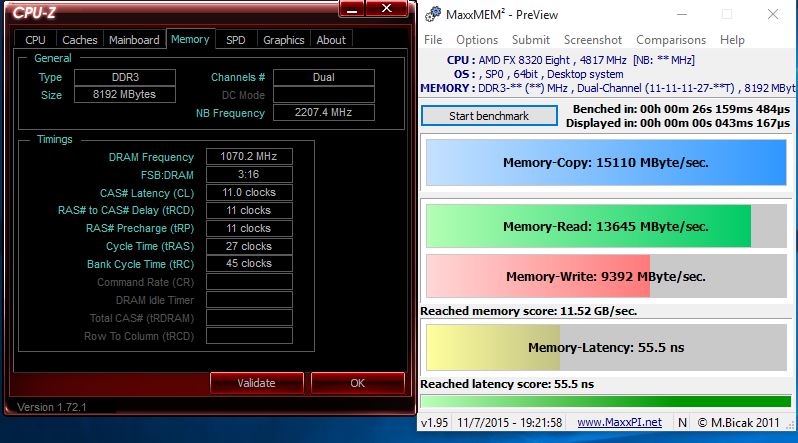Click the tRP 11 clocks value
Image resolution: width=798 pixels, height=443 pixels.
coord(249,228)
